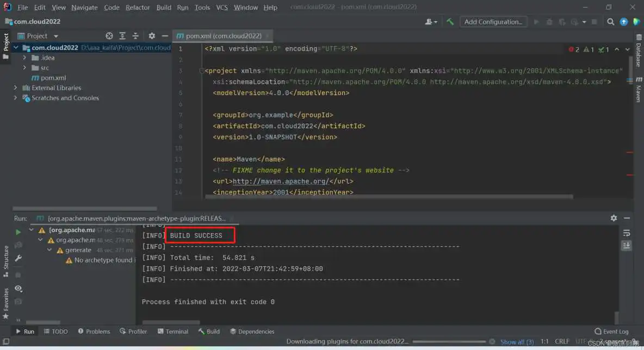
Task: Click the wrench icon in Run panel
Action: coord(18,259)
